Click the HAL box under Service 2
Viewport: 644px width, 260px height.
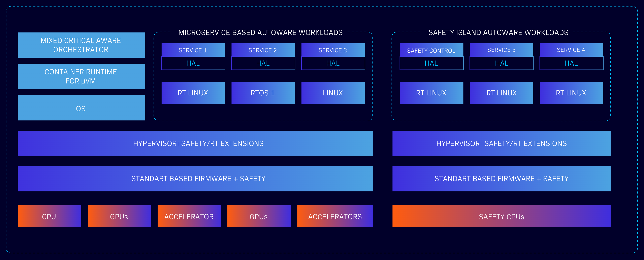click(x=263, y=63)
